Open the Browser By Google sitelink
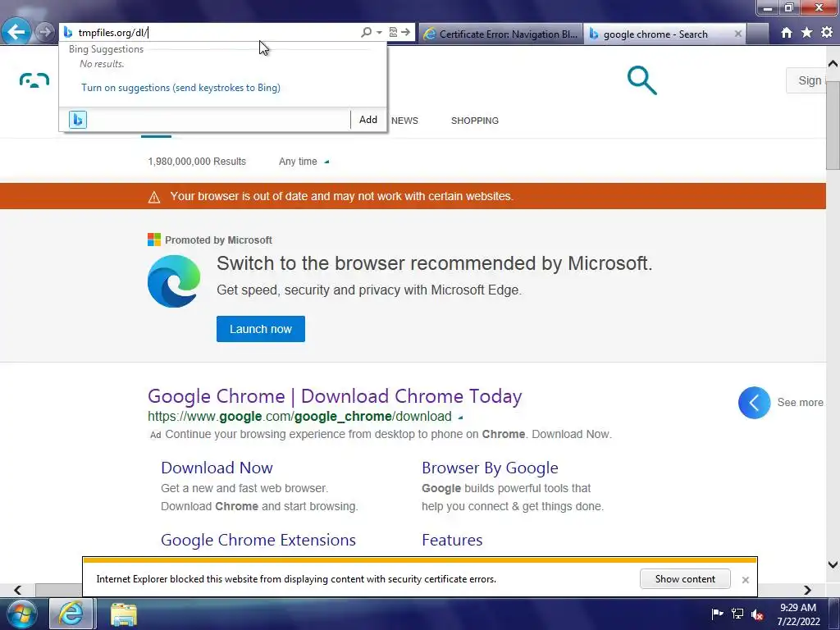Screen dimensions: 840x630 tap(491, 468)
